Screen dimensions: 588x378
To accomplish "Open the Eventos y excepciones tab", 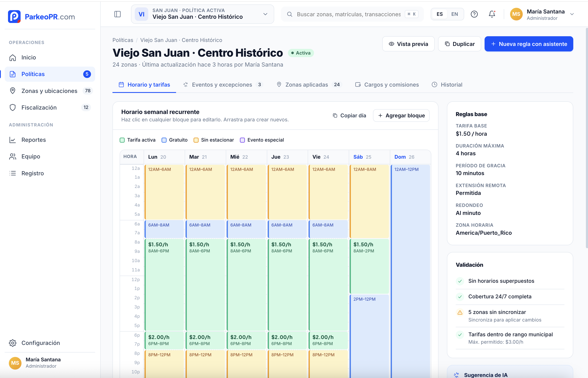I will (223, 85).
